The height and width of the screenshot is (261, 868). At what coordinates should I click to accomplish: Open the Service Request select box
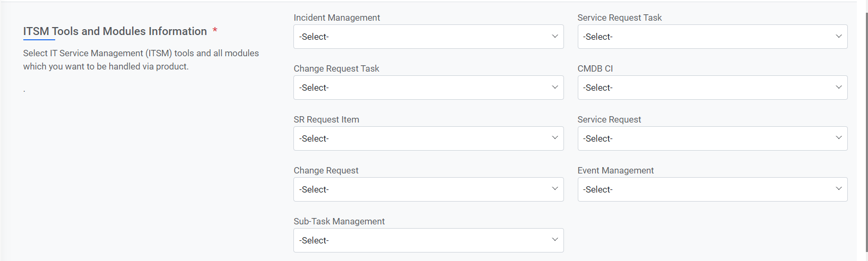pyautogui.click(x=712, y=138)
